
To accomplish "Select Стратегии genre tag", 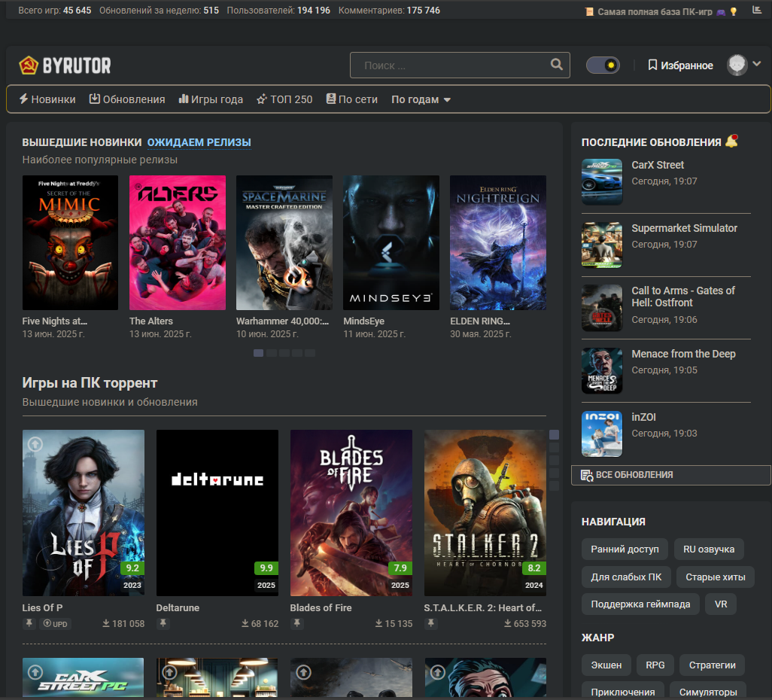I will point(712,665).
